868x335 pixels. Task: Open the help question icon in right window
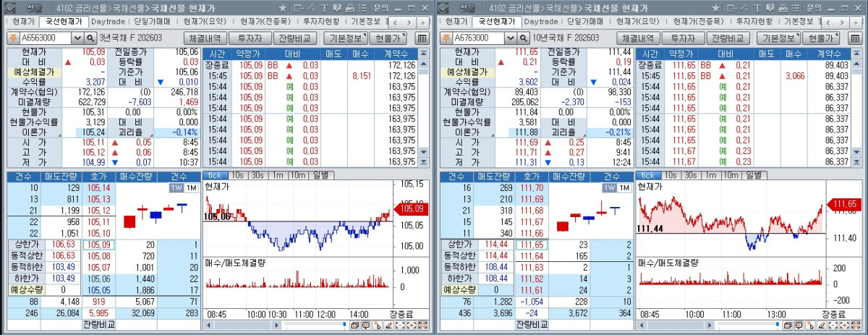pyautogui.click(x=771, y=8)
